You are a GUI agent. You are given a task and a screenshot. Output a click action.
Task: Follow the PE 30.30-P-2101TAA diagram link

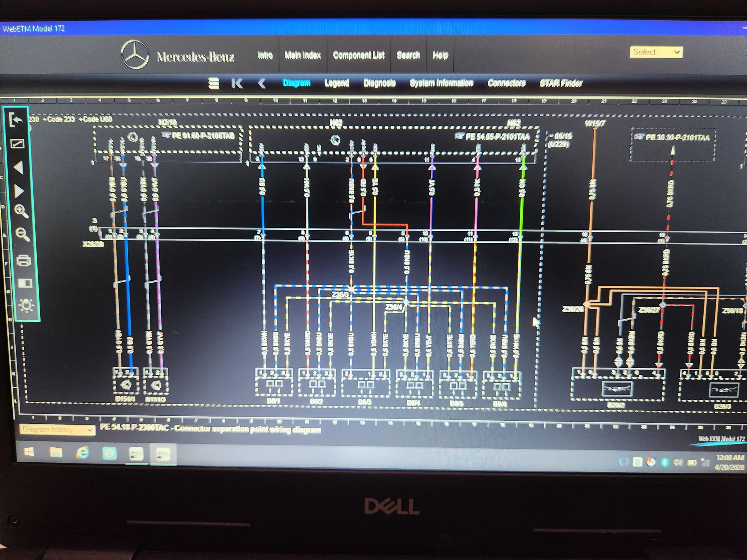(678, 137)
